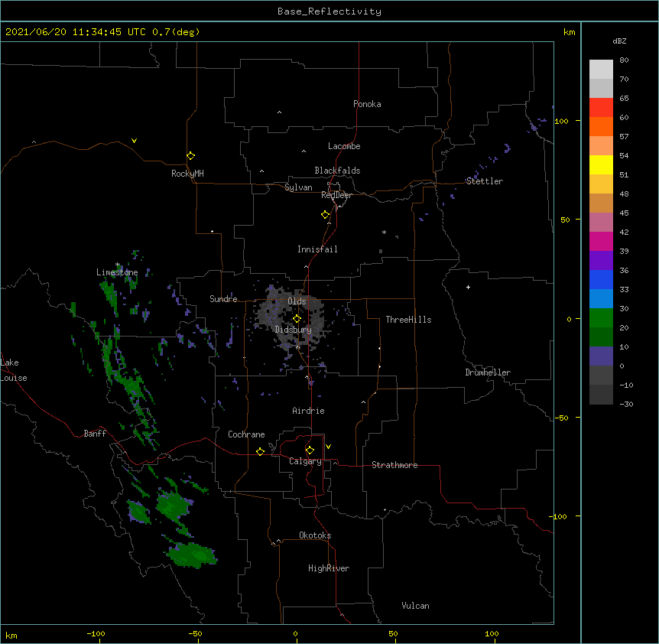
Task: Click the Drumheller label
Action: (488, 372)
